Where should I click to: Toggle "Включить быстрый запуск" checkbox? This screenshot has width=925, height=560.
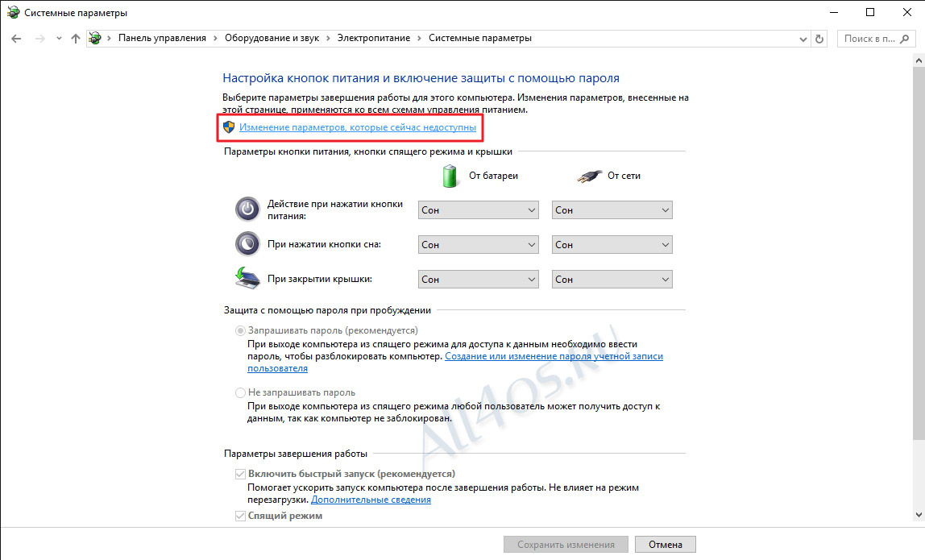tap(240, 474)
